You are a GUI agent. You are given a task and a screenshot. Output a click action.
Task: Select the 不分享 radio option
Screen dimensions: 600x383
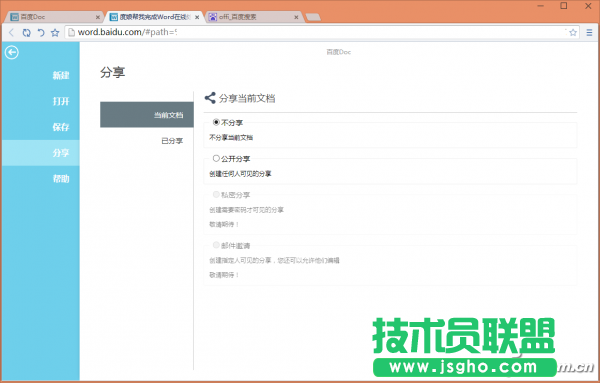click(x=216, y=122)
